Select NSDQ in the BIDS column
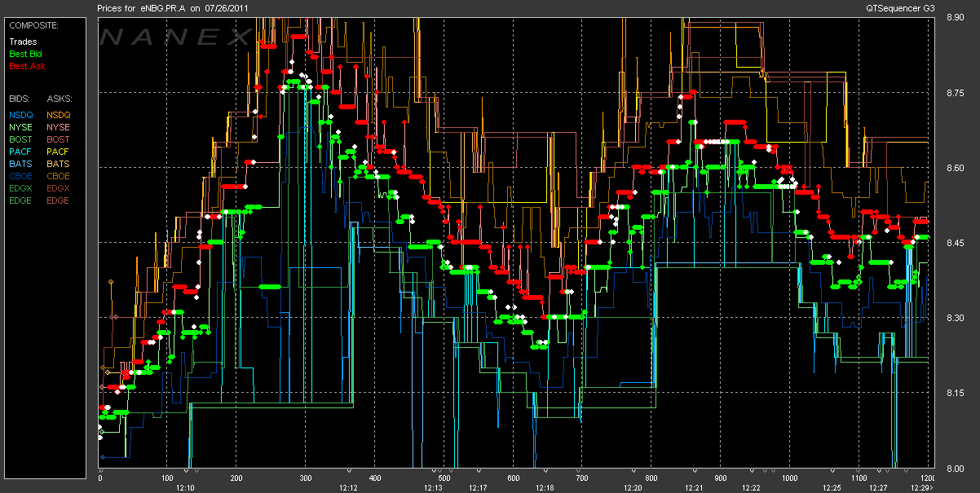The width and height of the screenshot is (980, 493). point(20,115)
